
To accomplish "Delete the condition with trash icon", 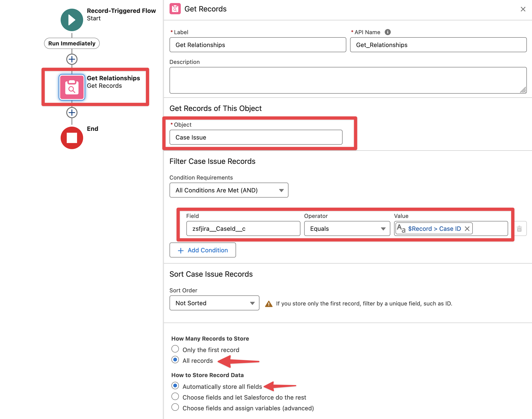I will click(x=519, y=229).
